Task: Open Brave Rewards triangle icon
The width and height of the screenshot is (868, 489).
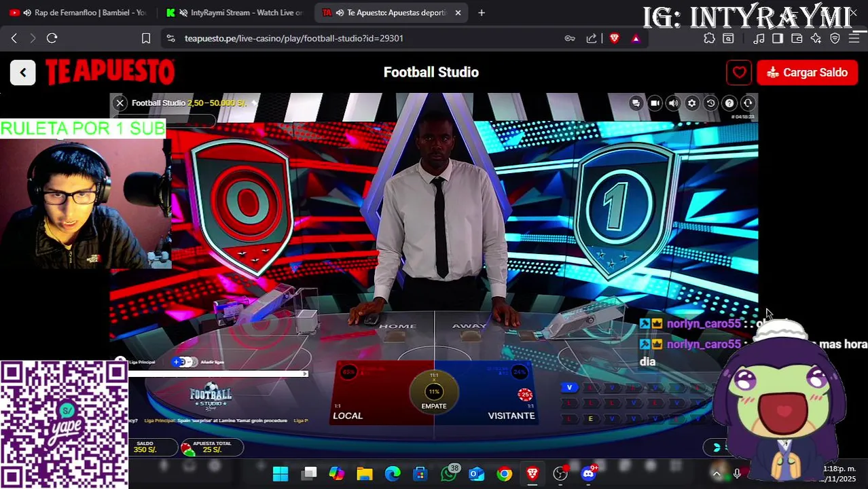Action: [x=636, y=38]
